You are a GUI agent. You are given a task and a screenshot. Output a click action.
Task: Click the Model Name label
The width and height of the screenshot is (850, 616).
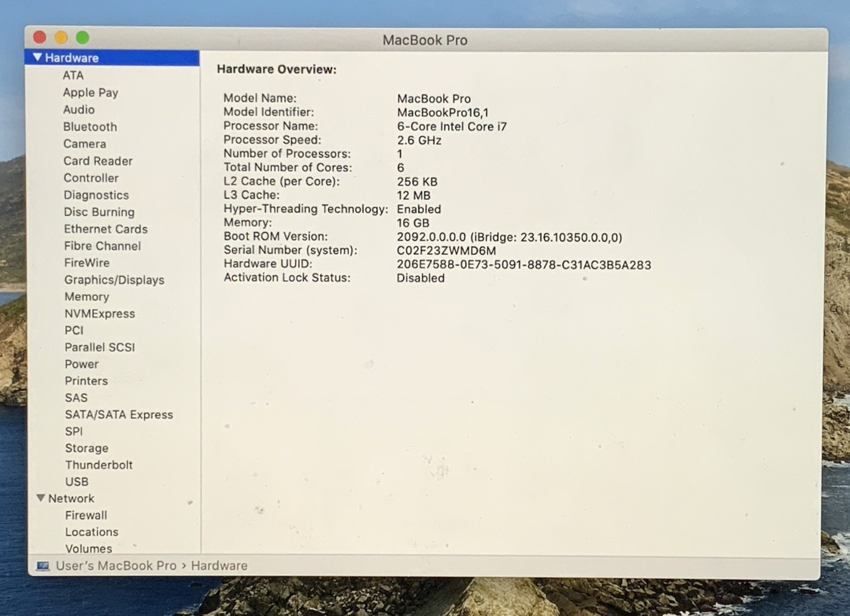click(260, 98)
